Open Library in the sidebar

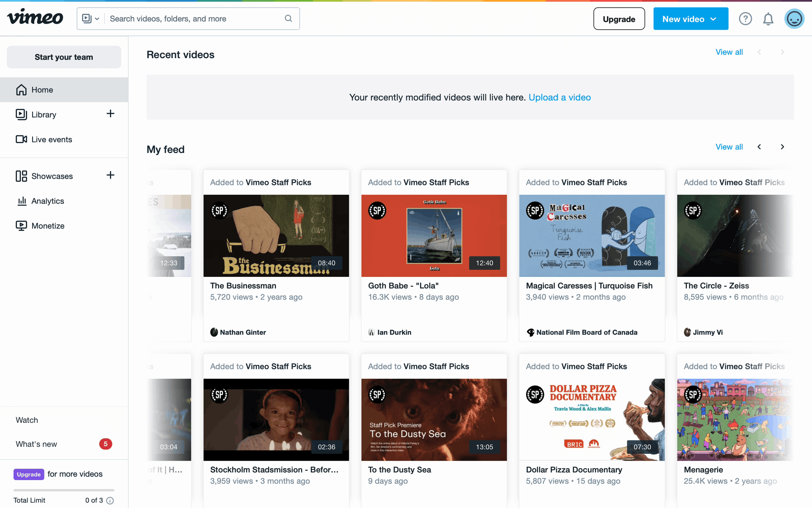click(x=44, y=115)
